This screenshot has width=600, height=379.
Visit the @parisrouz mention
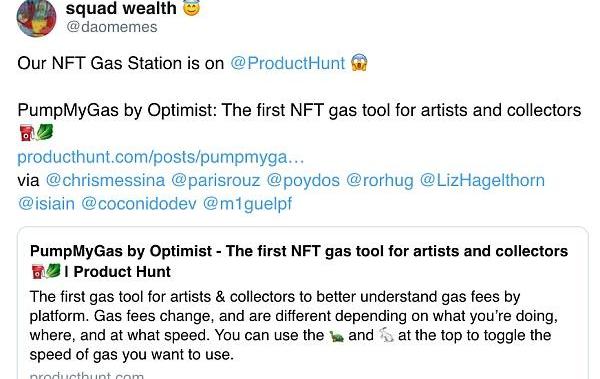click(x=215, y=180)
